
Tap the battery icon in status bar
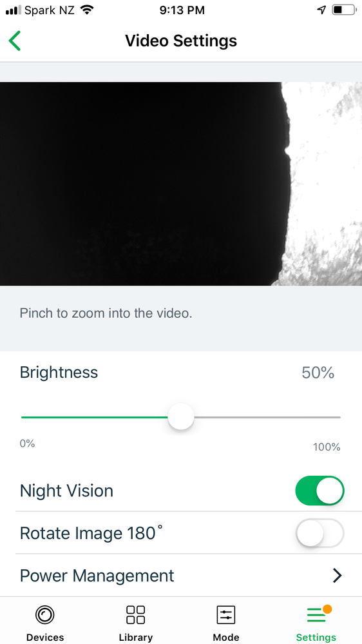344,10
